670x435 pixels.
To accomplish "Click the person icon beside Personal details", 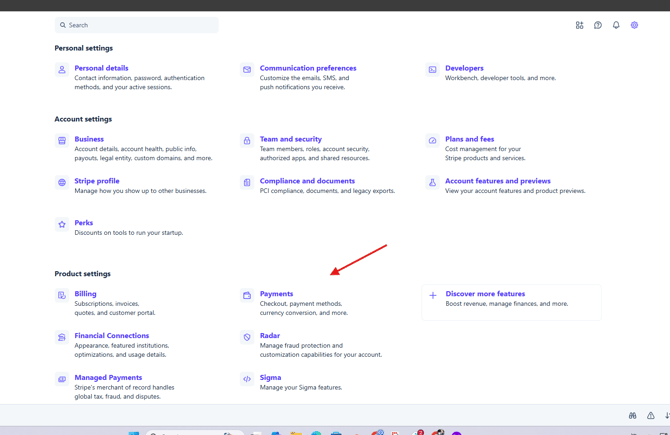I will (x=62, y=69).
